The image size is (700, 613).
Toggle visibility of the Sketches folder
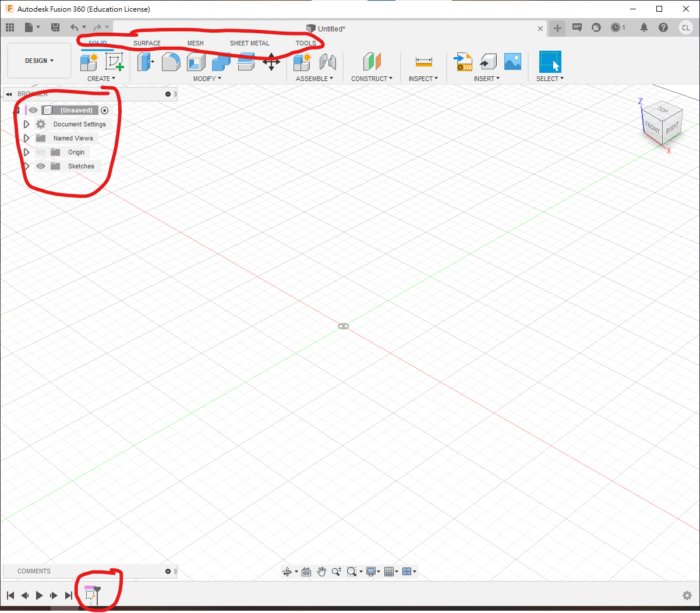point(41,166)
